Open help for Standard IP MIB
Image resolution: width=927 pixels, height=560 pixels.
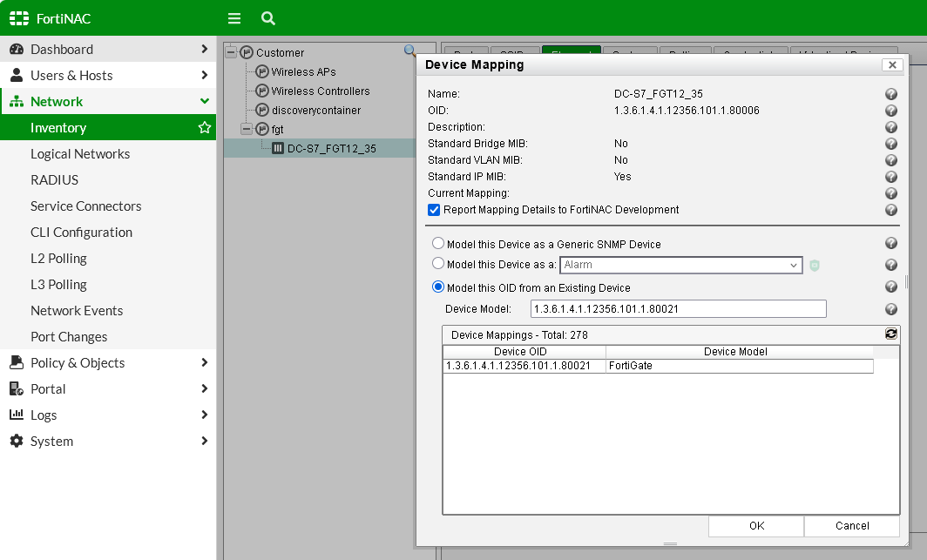891,177
